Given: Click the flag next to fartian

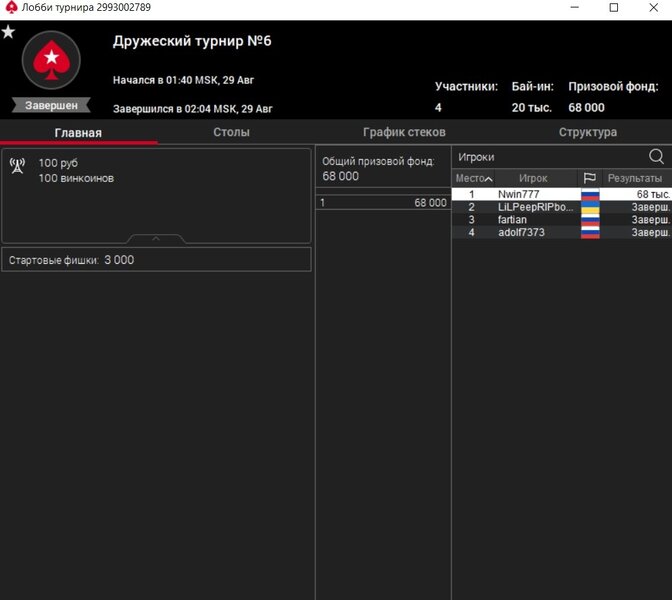Looking at the screenshot, I should pyautogui.click(x=590, y=219).
